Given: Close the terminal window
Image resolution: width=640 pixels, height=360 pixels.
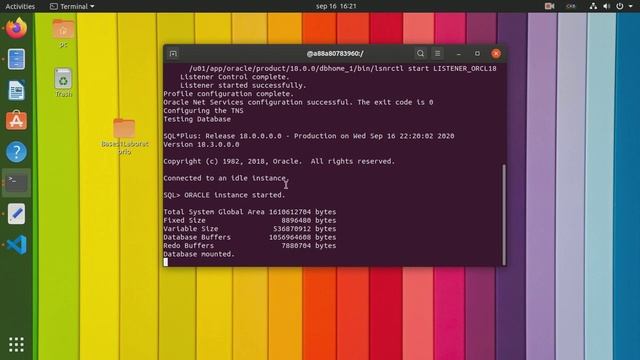Looking at the screenshot, I should 496,53.
